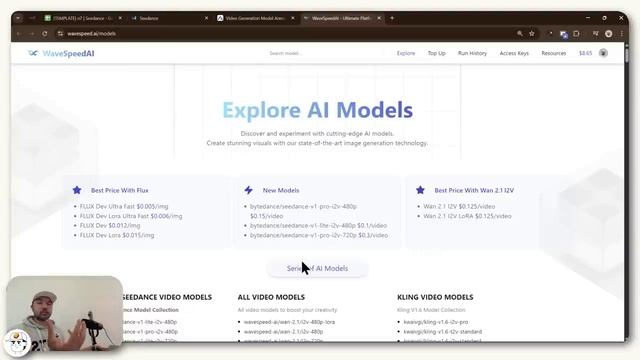
Task: Select the WaveSpeedAI browser tab
Action: [x=342, y=18]
